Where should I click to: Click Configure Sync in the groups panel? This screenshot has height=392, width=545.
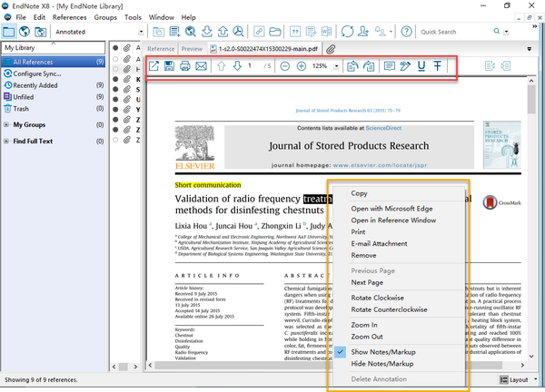[x=37, y=73]
